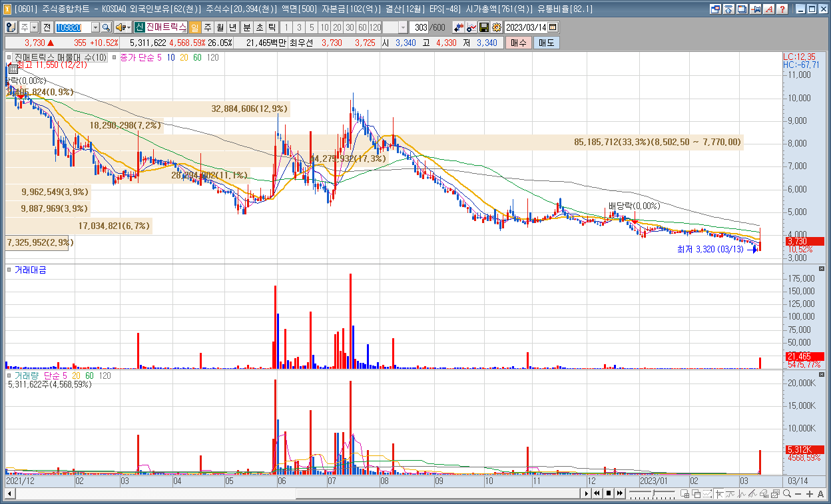Click the chart save floppy disk icon
Screen dimensions: 831x504
pyautogui.click(x=484, y=27)
